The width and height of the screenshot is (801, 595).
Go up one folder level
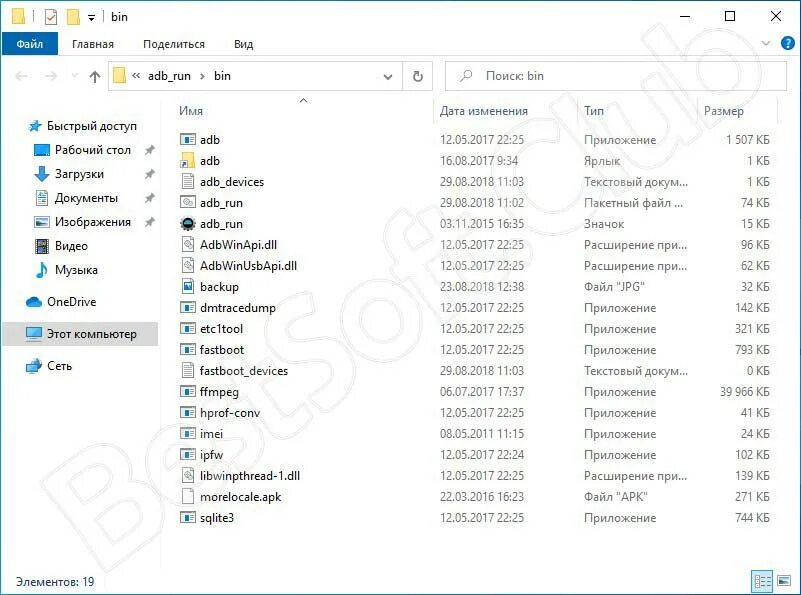(95, 77)
